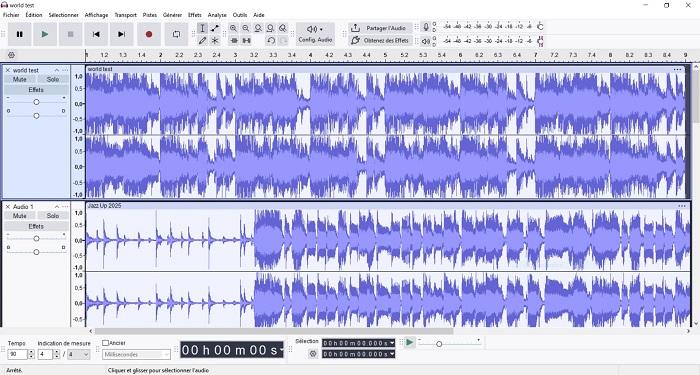Open the Config. Audio dropdown
Viewport: 700px width, 375px height.
pos(315,34)
